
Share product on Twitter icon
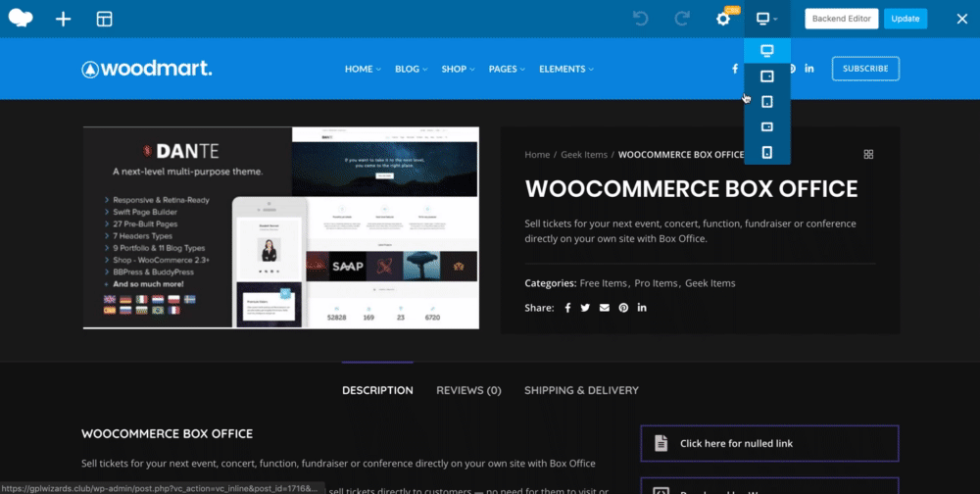coord(585,308)
